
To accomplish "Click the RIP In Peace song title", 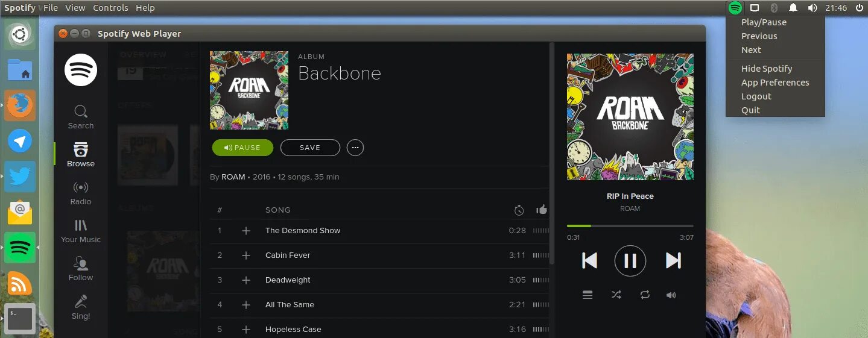I will (630, 196).
